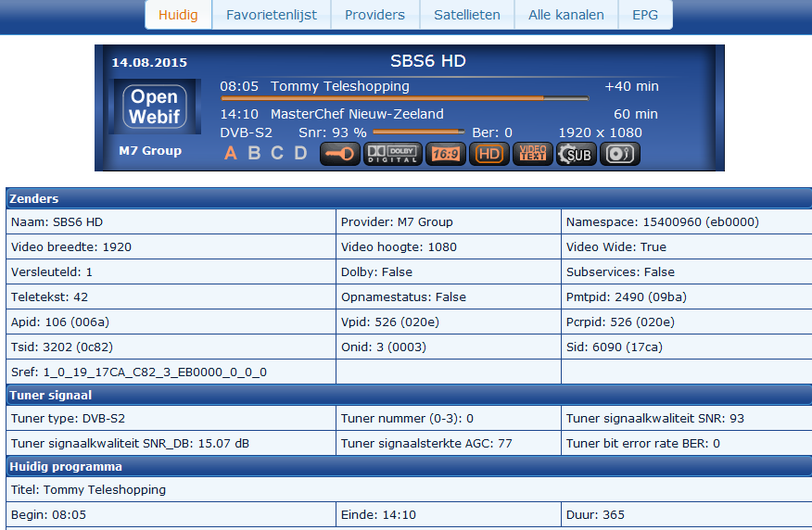Image resolution: width=812 pixels, height=530 pixels.
Task: Open the Providers tab
Action: click(374, 15)
